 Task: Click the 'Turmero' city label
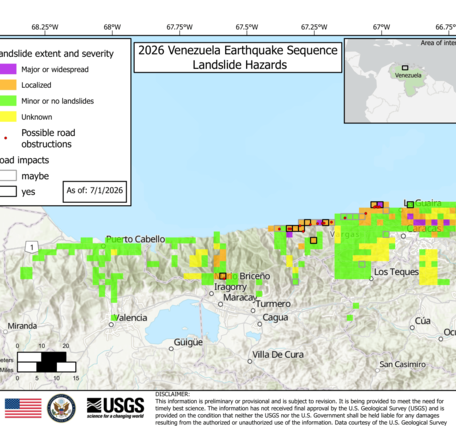(273, 304)
